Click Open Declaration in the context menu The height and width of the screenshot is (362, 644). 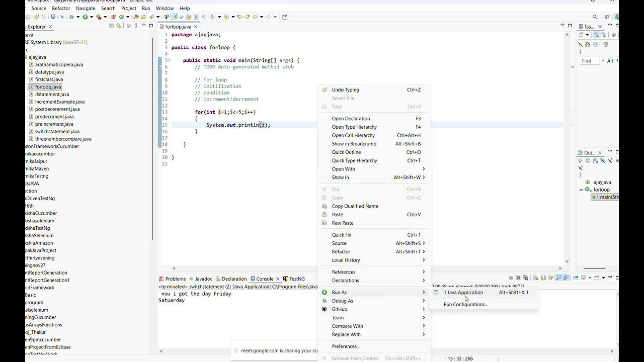pos(375,119)
